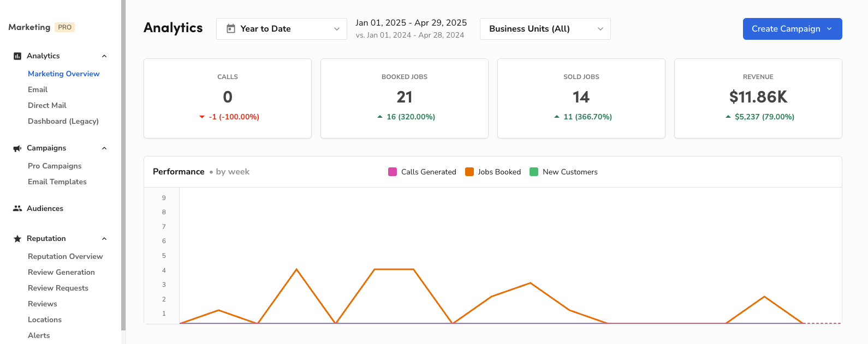Click the Performance chart title

[x=179, y=172]
